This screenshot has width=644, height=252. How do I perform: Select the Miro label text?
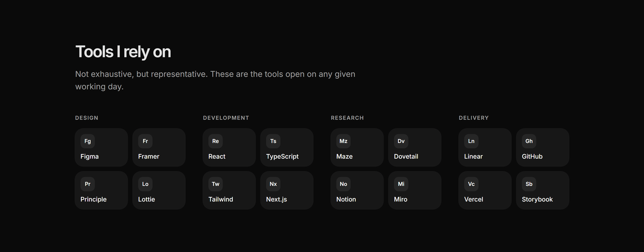pos(401,199)
